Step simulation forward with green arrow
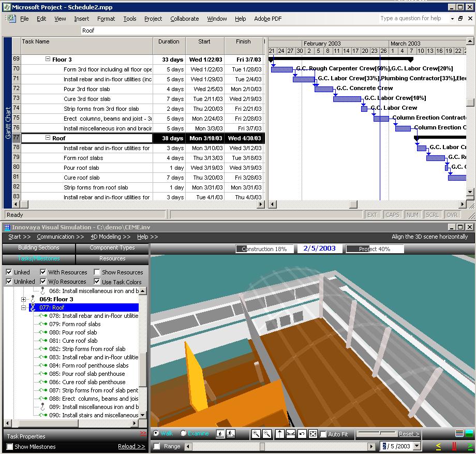This screenshot has width=476, height=454. click(470, 446)
